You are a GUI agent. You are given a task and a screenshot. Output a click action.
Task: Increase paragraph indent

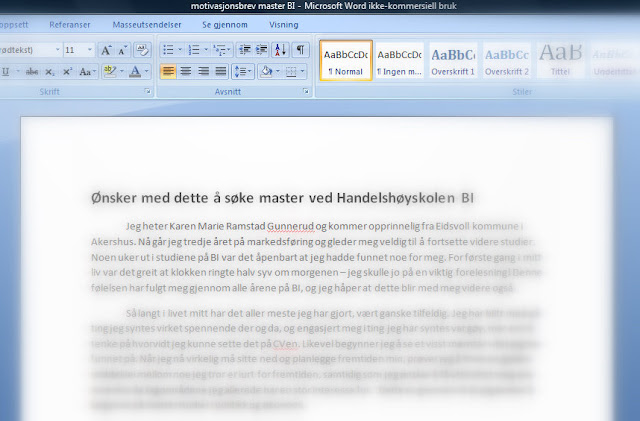click(261, 50)
